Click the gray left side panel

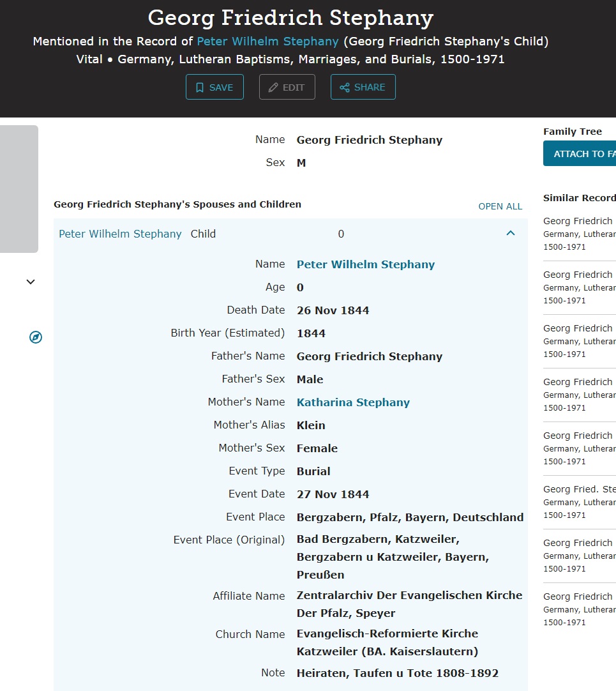click(19, 188)
